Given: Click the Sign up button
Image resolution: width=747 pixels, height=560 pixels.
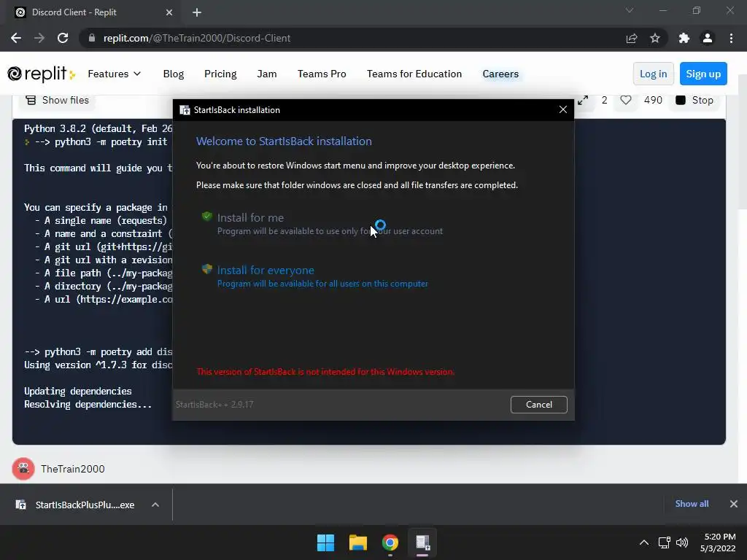Looking at the screenshot, I should pos(703,74).
